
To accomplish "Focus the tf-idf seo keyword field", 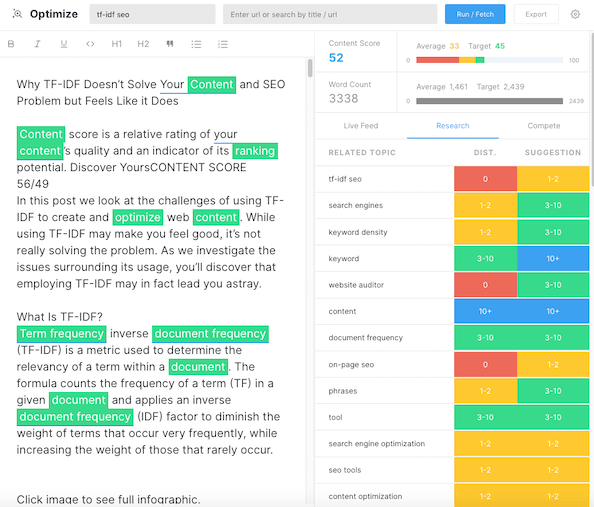I will pyautogui.click(x=152, y=14).
